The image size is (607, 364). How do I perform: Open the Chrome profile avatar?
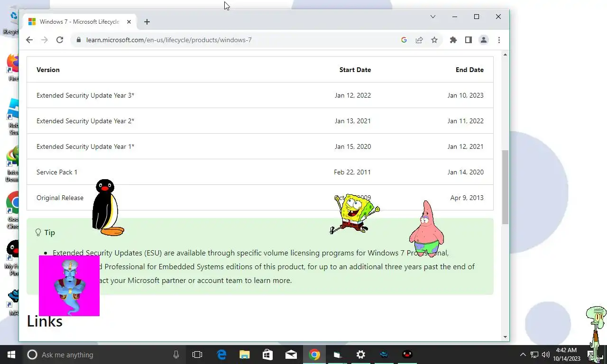tap(484, 40)
